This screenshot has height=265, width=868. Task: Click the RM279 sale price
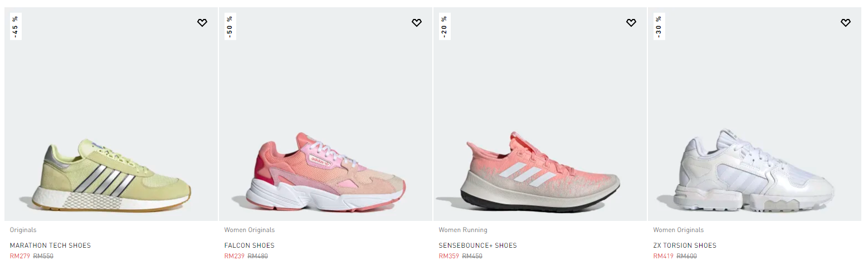19,256
